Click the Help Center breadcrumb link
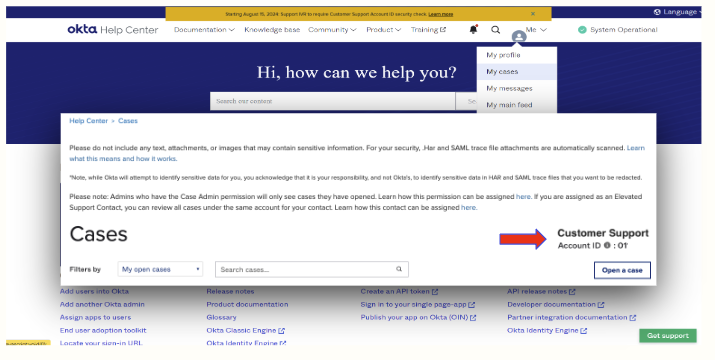Viewport: 715px width, 360px height. [x=88, y=121]
